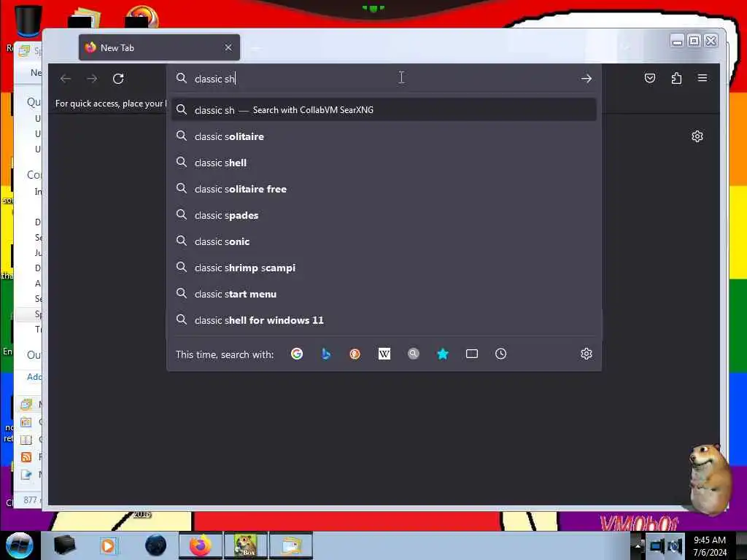Search with gray magnifier SearXNG engine icon

(x=414, y=354)
